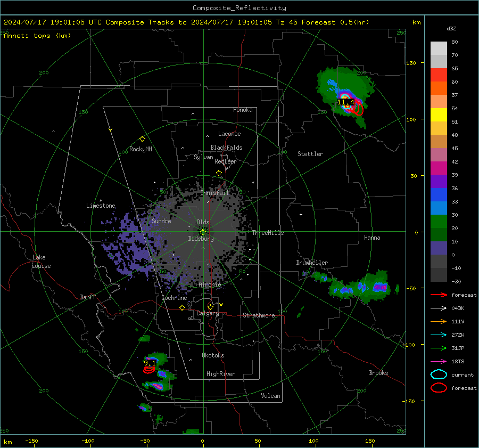Viewport: 479px width, 448px height.
Task: Click the Ponoka town label
Action: point(243,110)
